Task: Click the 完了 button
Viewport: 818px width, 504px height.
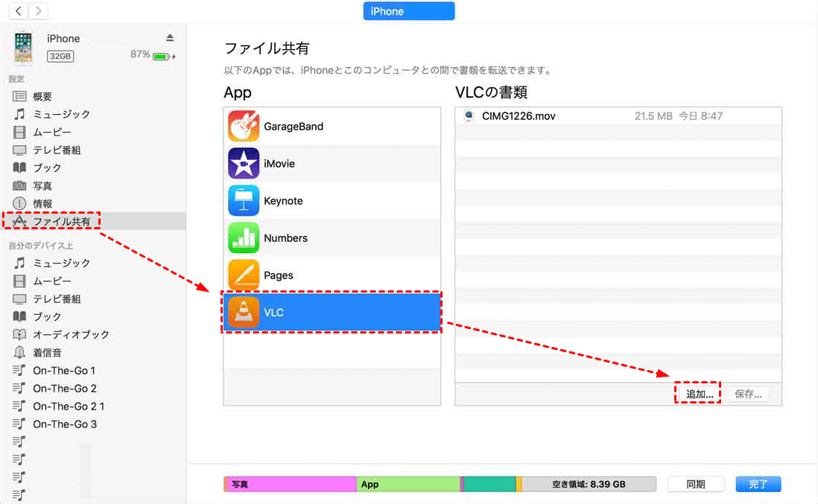Action: 758,484
